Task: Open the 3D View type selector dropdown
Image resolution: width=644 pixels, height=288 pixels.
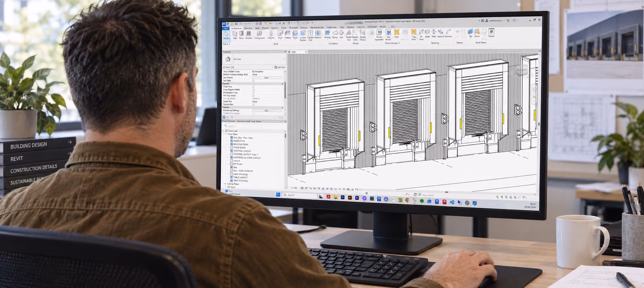Action: [x=254, y=59]
